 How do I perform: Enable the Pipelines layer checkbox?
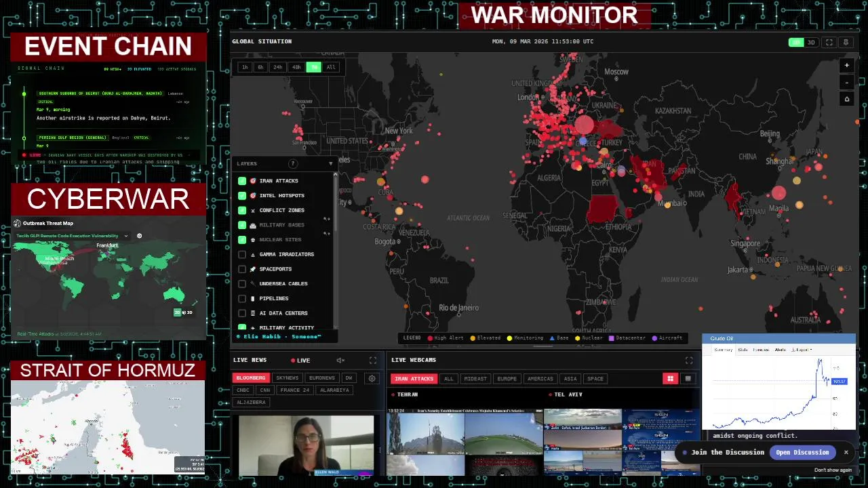[x=242, y=298]
